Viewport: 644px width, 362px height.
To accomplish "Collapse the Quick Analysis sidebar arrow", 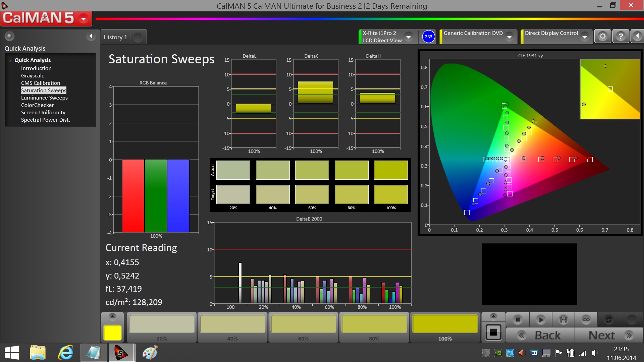I will 91,36.
